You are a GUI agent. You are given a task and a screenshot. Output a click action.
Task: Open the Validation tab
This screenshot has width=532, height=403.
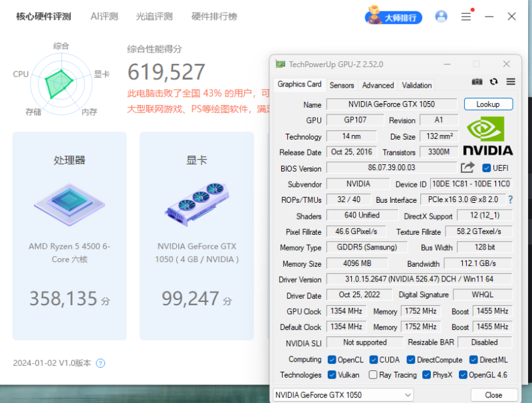tap(417, 85)
